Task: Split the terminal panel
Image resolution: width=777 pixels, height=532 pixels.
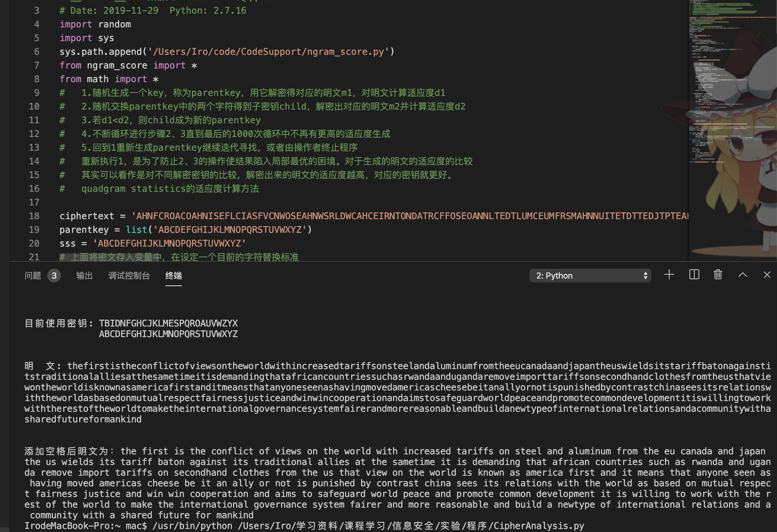Action: [694, 275]
